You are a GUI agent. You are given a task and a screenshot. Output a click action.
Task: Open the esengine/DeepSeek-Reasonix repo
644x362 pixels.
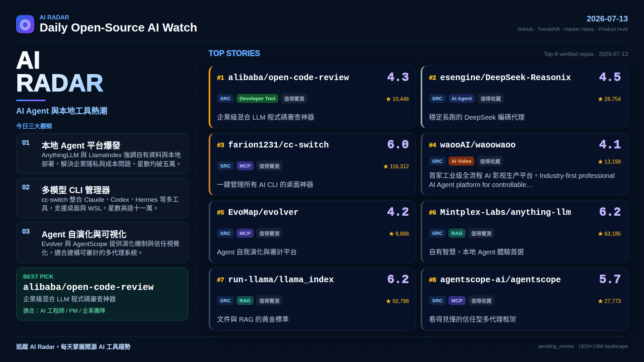click(x=505, y=77)
